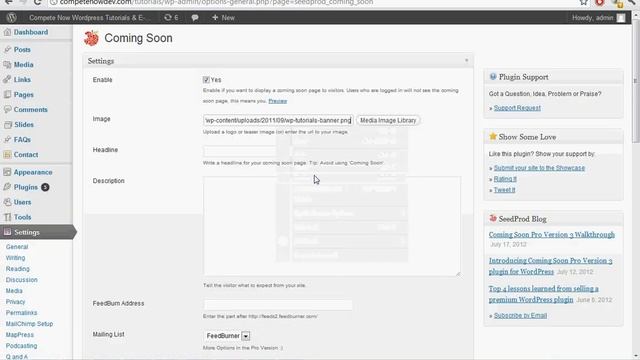Open the Users menu item

point(22,202)
